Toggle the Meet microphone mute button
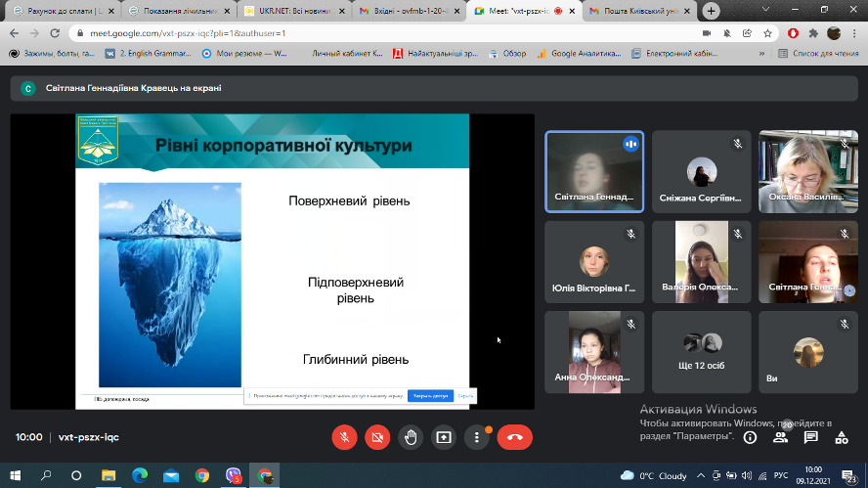Viewport: 868px width, 488px height. 344,437
